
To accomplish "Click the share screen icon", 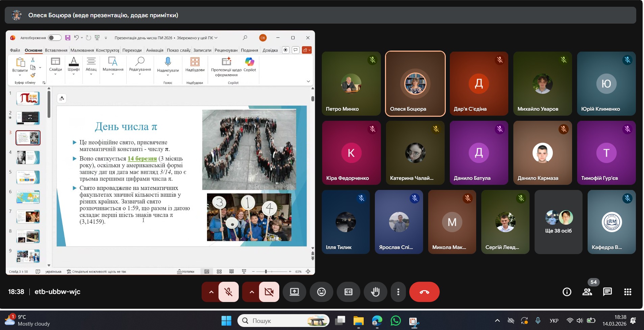I will 294,292.
